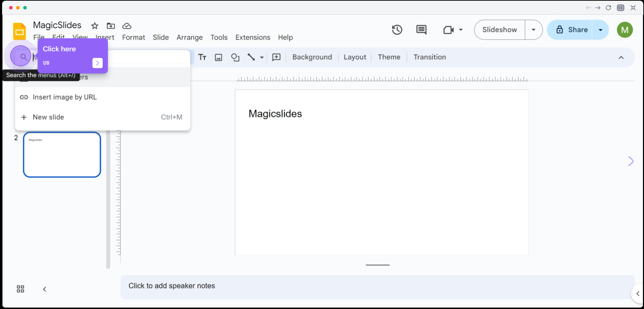
Task: Open the Arrange menu
Action: coord(190,38)
